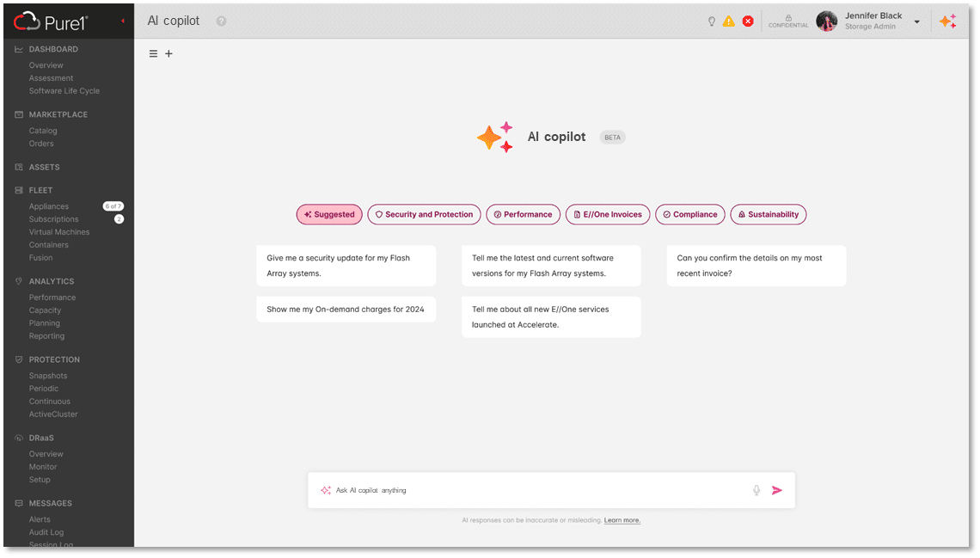Select the Security and Protection chip
Viewport: 980px width, 558px height.
pyautogui.click(x=424, y=215)
